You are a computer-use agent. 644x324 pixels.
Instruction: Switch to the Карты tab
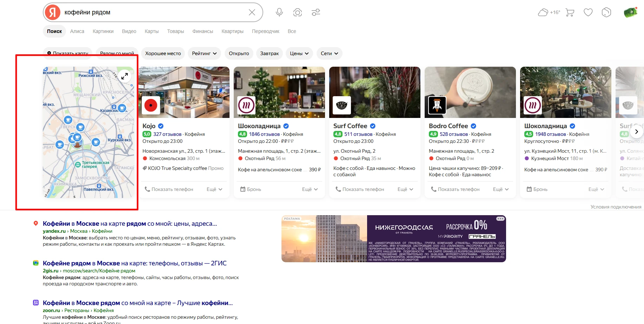(152, 31)
